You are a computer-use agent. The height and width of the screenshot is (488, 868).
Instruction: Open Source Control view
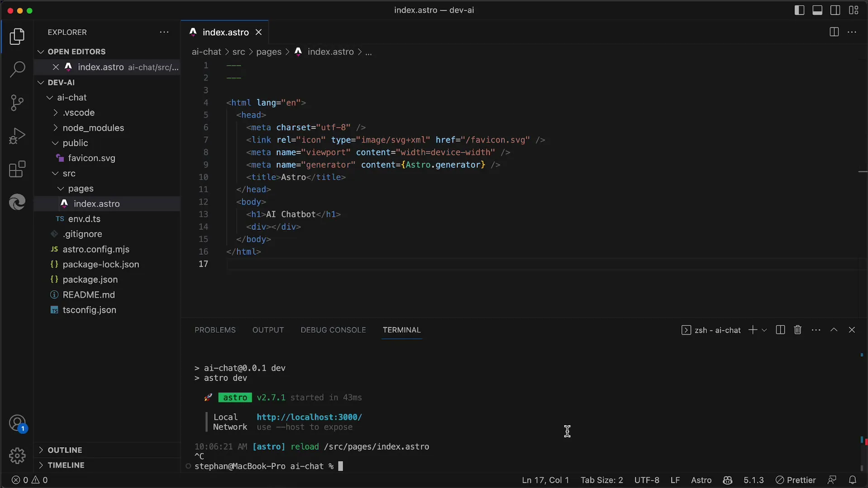pyautogui.click(x=17, y=103)
